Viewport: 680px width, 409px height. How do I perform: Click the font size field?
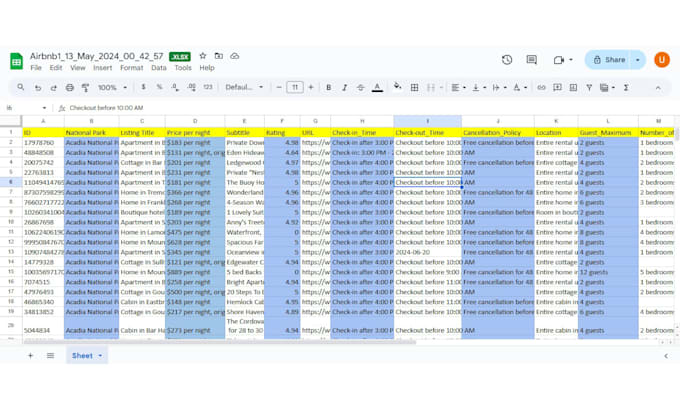[294, 87]
